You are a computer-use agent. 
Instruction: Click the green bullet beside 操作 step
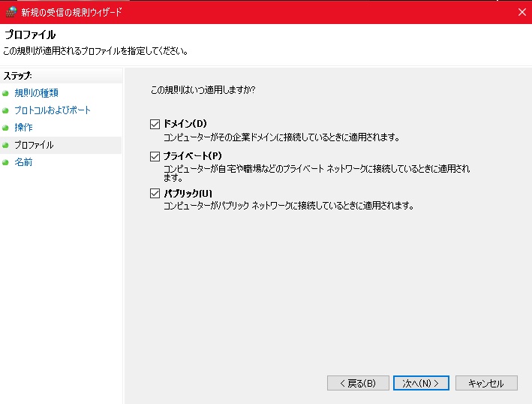(x=6, y=128)
